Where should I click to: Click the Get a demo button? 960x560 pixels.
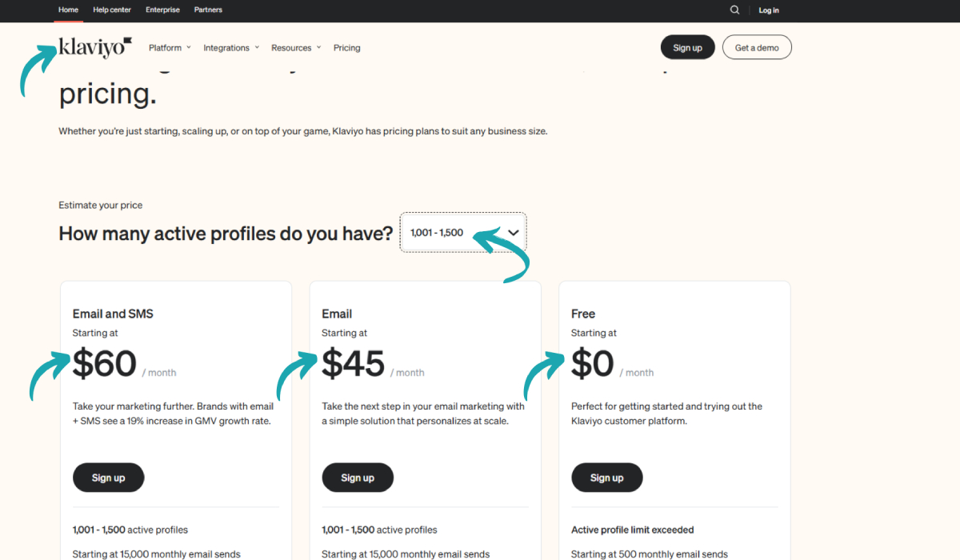[x=757, y=47]
